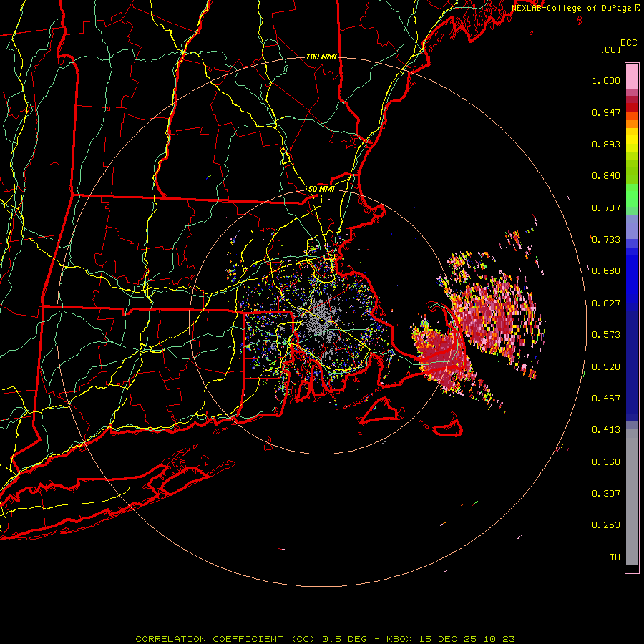Click the 0.680 scale value
The height and width of the screenshot is (644, 644).
point(606,271)
